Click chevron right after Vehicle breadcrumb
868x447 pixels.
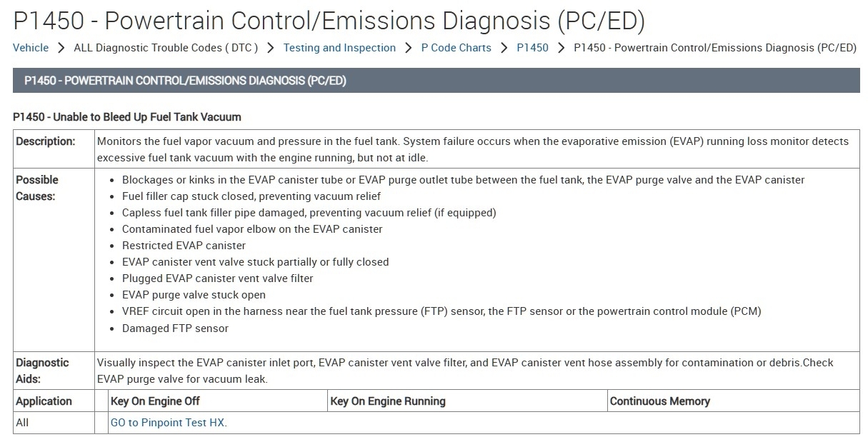61,48
